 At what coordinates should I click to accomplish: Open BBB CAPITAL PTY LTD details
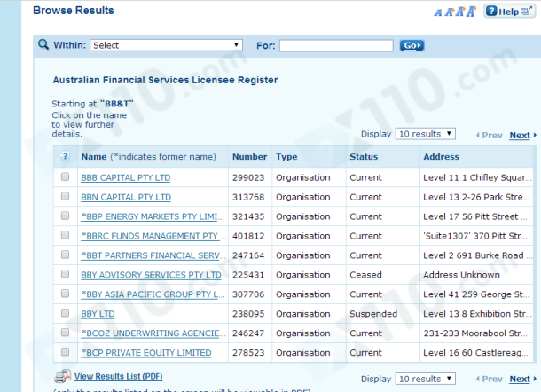pos(126,177)
